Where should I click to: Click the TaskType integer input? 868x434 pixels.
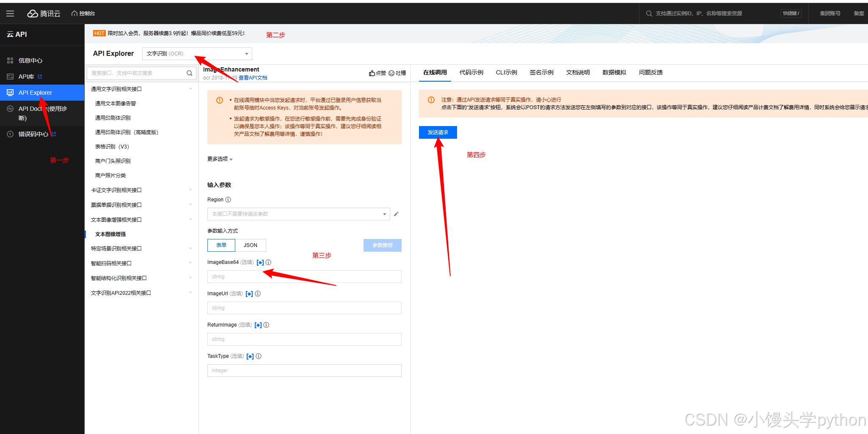tap(304, 371)
